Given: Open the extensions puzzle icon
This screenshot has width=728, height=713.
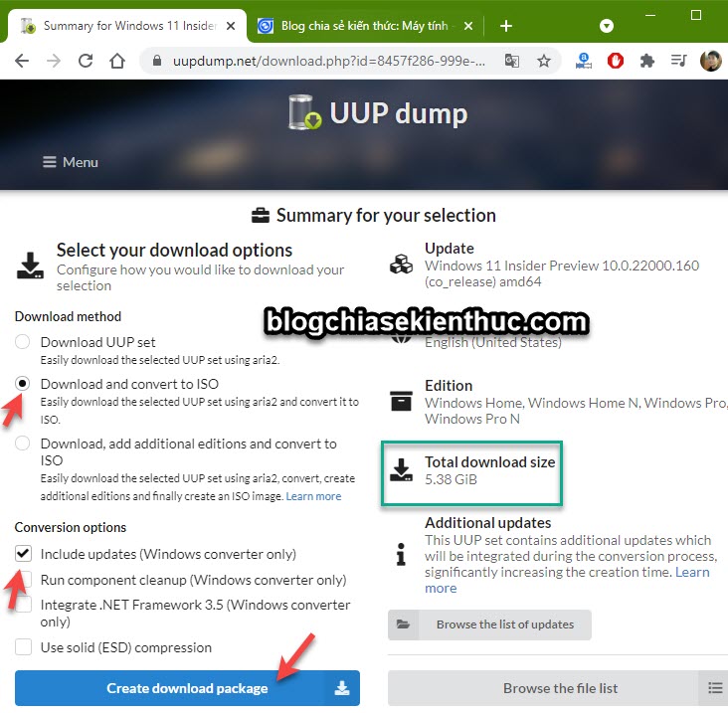Looking at the screenshot, I should tap(646, 61).
